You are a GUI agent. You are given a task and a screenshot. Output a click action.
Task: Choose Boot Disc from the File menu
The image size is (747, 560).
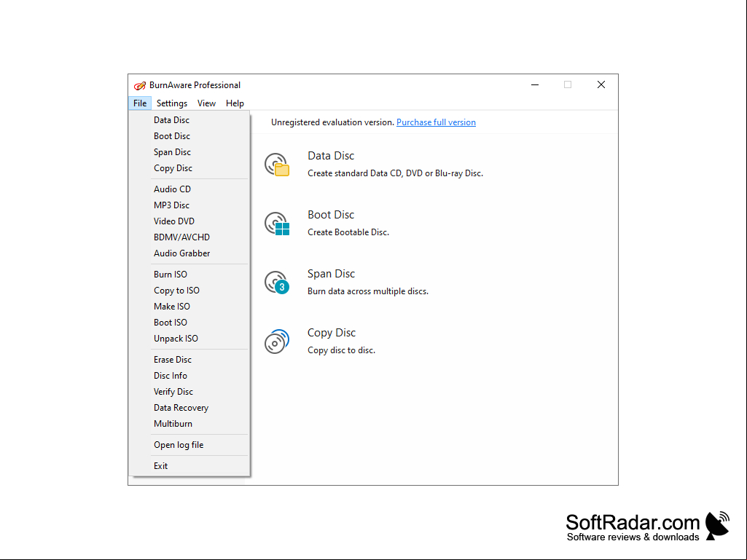click(x=189, y=136)
